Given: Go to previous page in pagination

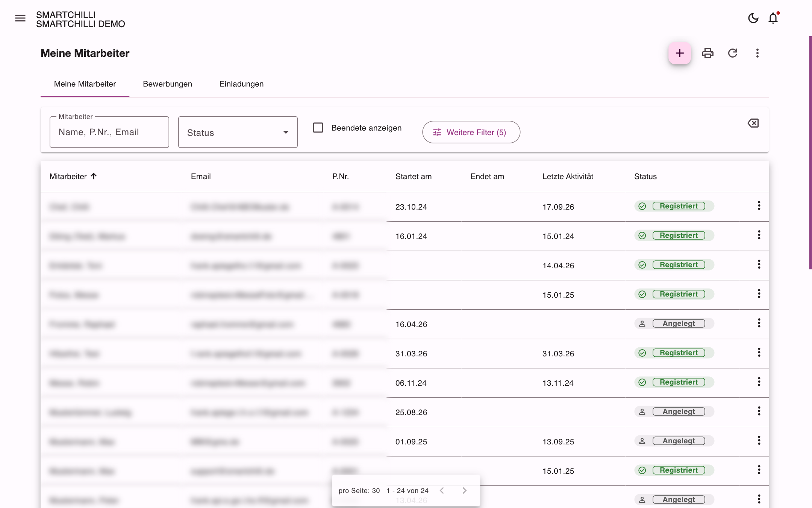Looking at the screenshot, I should 442,490.
